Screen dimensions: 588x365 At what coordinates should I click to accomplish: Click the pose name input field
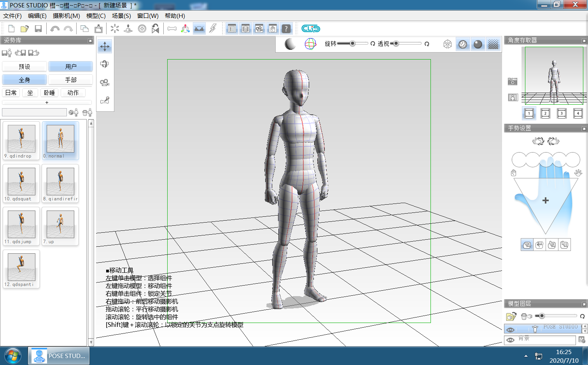point(34,112)
